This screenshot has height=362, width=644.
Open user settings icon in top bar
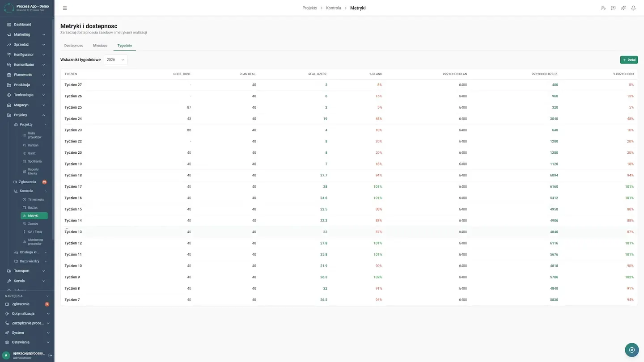tap(603, 8)
